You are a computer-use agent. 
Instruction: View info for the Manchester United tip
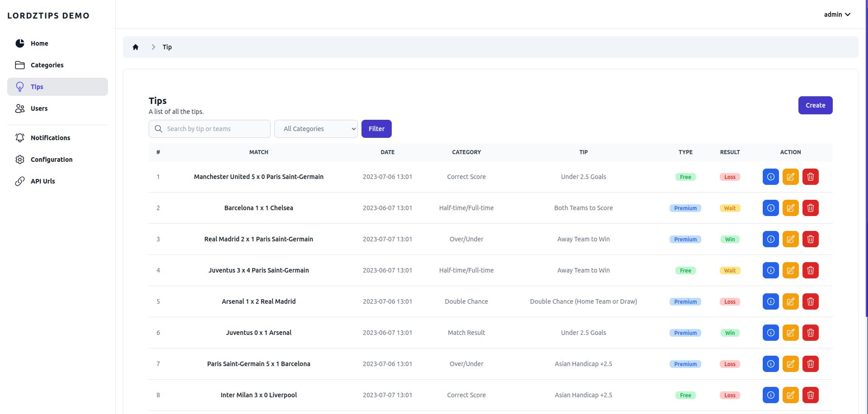coord(770,177)
